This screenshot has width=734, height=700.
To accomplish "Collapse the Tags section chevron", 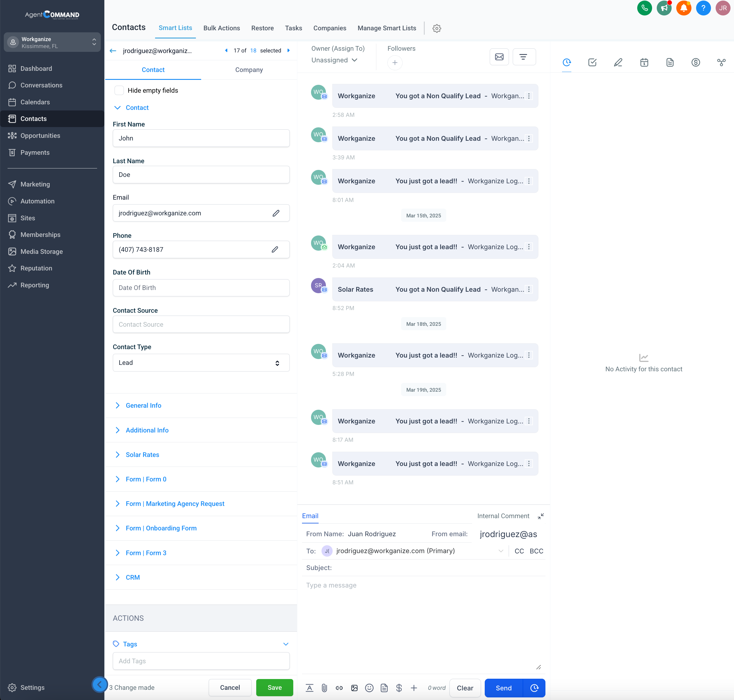I will click(x=286, y=644).
